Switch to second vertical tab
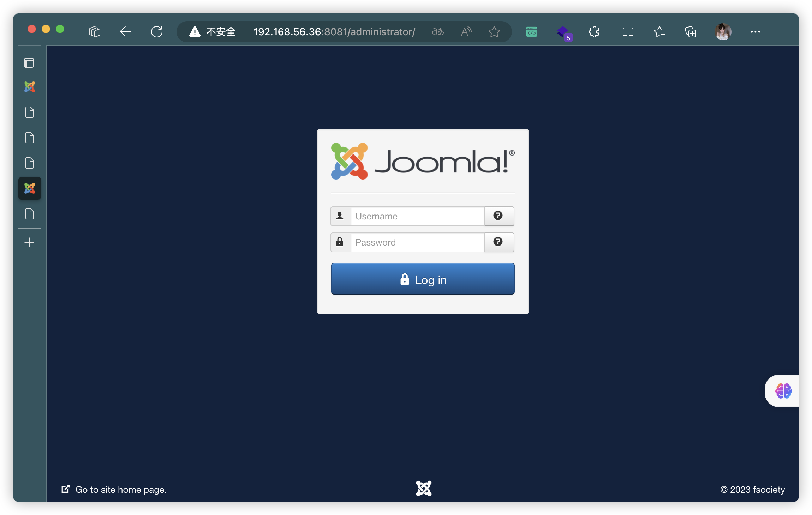 (x=30, y=112)
